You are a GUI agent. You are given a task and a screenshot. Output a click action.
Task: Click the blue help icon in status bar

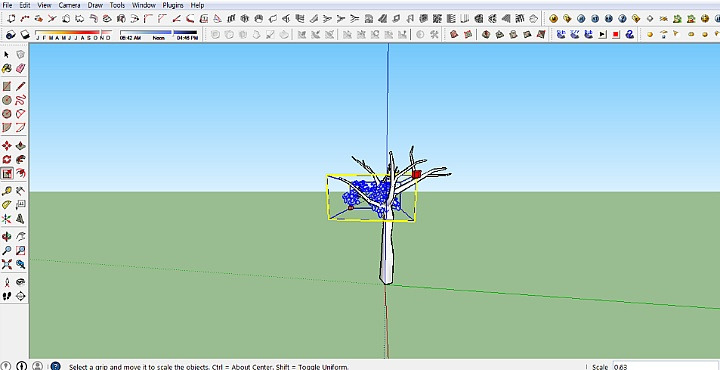click(x=55, y=366)
